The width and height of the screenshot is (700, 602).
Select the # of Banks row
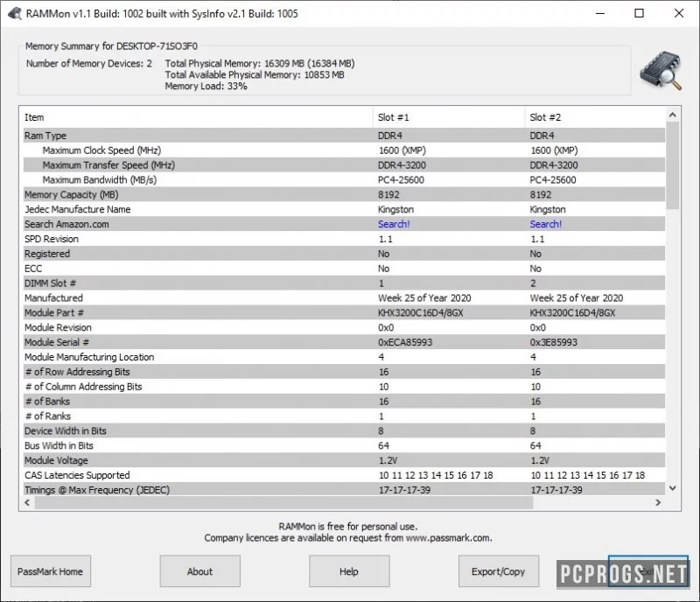click(344, 401)
